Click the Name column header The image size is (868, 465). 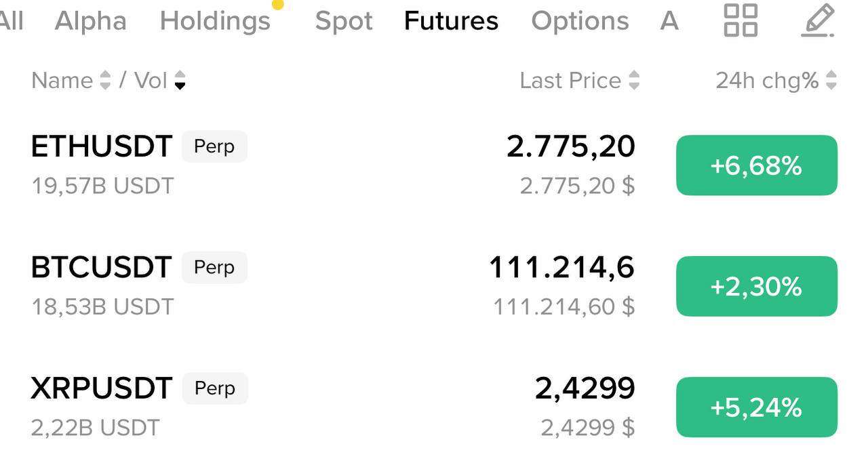pos(62,81)
